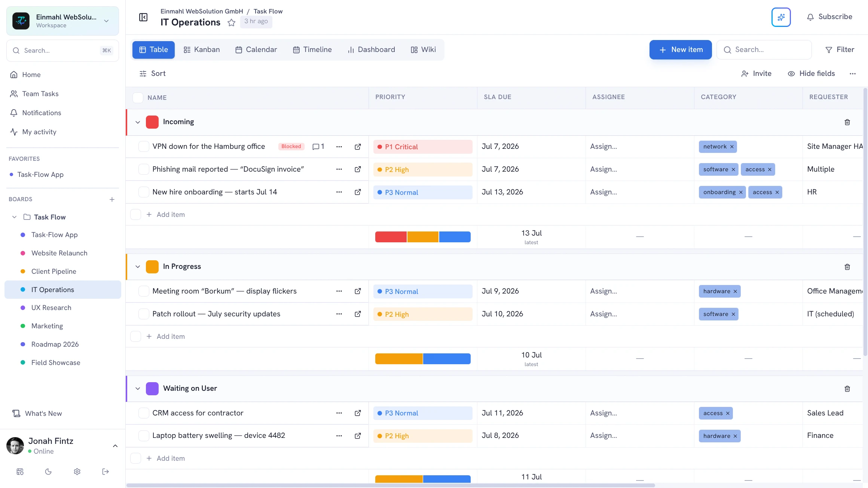Remove the network tag from VPN row
The height and width of the screenshot is (488, 868).
point(732,147)
